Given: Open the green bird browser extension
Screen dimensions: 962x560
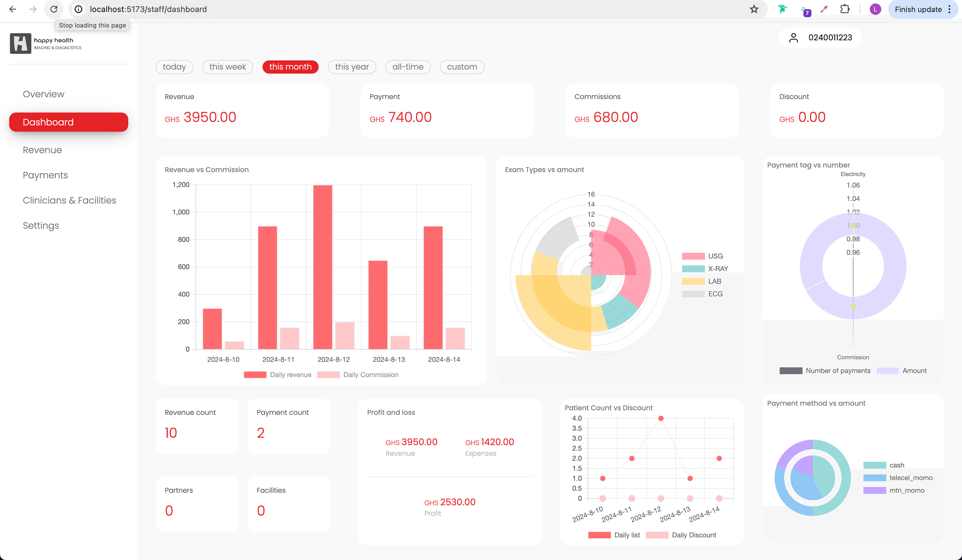Looking at the screenshot, I should [782, 9].
